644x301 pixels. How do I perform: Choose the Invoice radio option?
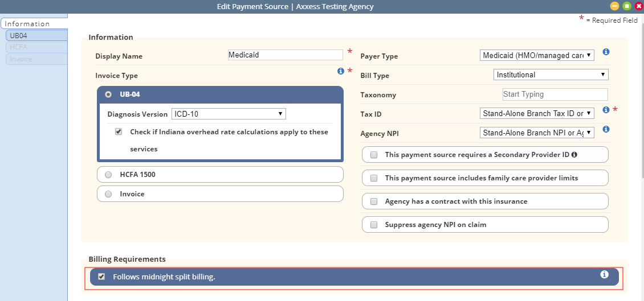(108, 194)
